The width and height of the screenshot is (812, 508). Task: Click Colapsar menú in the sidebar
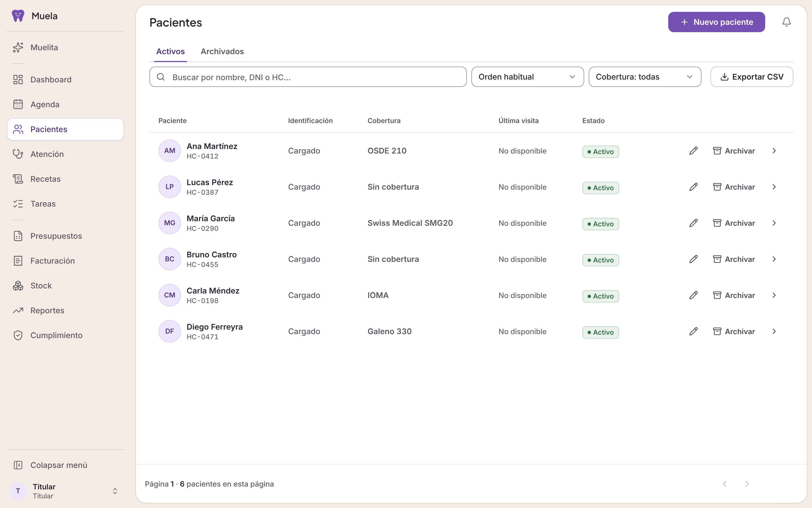click(x=65, y=465)
